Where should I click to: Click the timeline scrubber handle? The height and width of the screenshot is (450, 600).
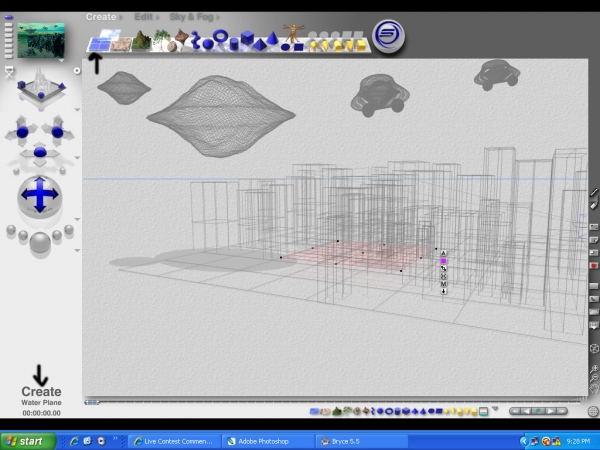pos(91,402)
